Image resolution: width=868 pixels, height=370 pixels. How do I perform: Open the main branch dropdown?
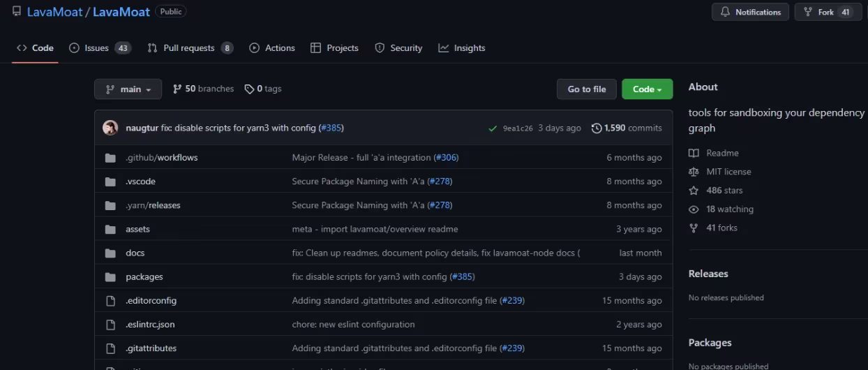(x=128, y=89)
